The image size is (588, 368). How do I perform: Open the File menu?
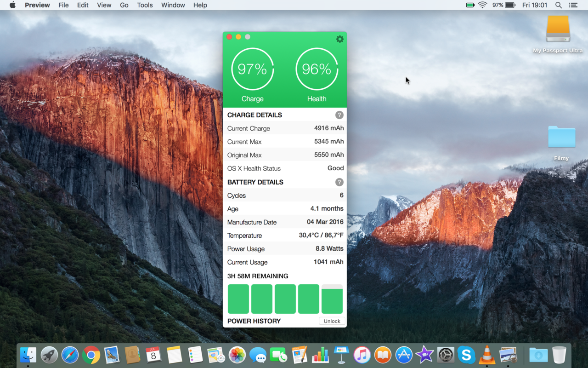point(63,5)
